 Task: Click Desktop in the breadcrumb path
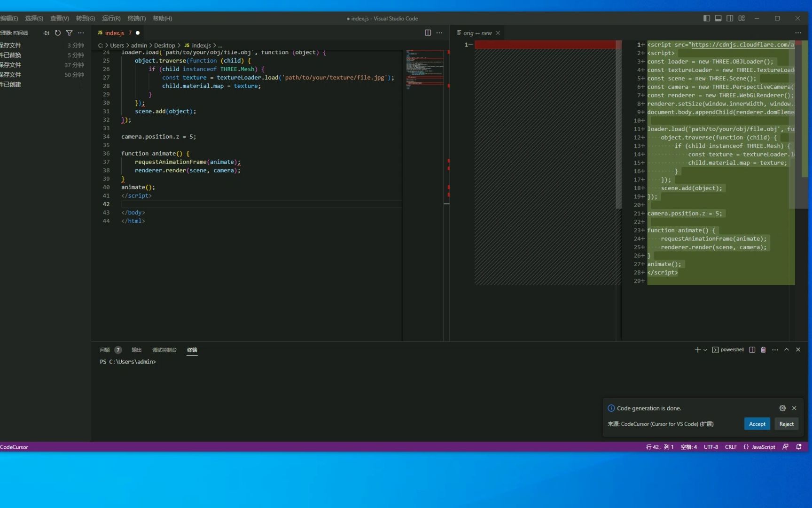click(x=164, y=46)
